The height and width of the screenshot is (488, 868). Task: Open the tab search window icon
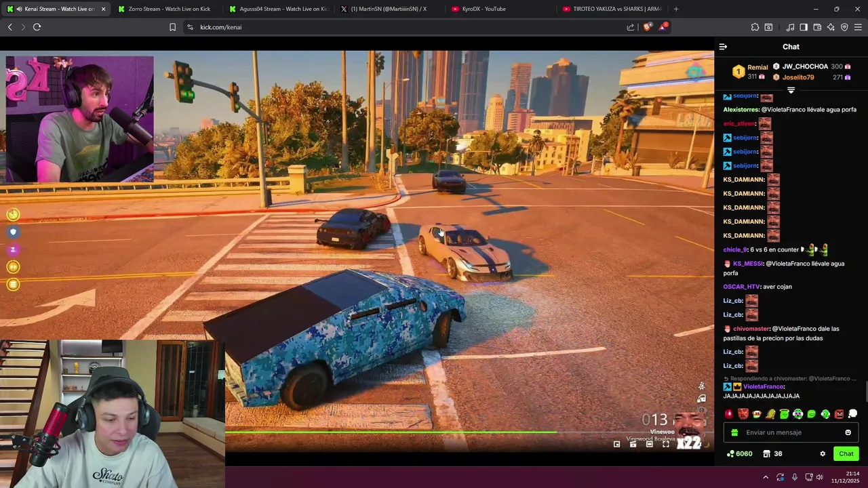pyautogui.click(x=768, y=27)
